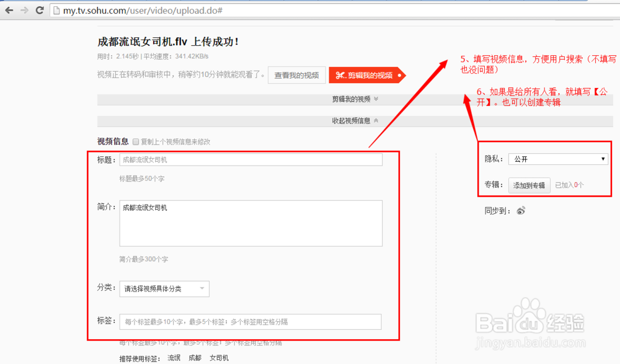Click the browser back arrow
This screenshot has width=620, height=364.
click(9, 11)
